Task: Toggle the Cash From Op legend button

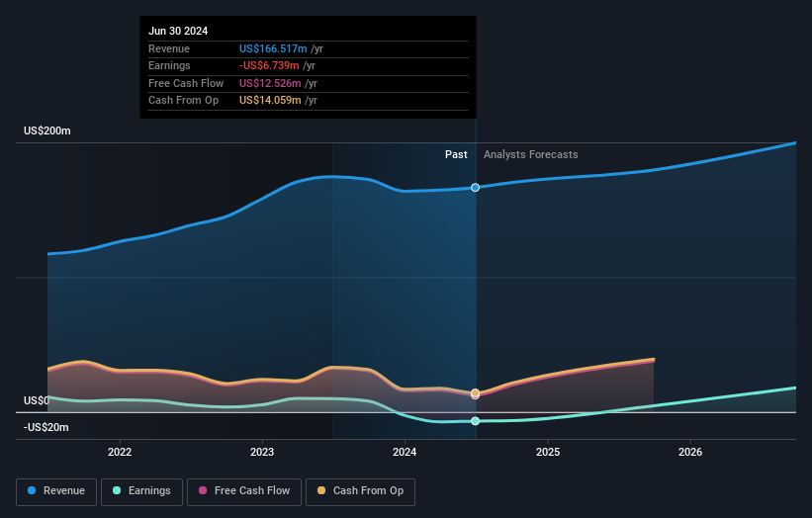Action: [x=360, y=491]
